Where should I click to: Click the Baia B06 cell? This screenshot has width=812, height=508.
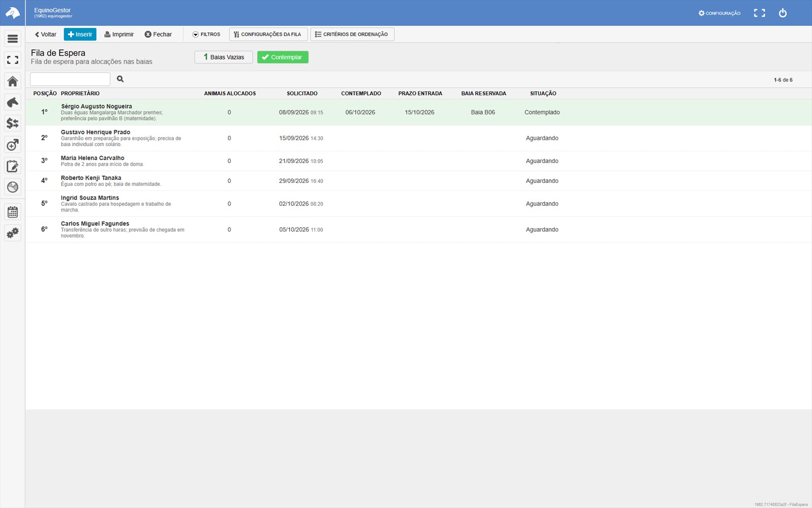(x=483, y=112)
